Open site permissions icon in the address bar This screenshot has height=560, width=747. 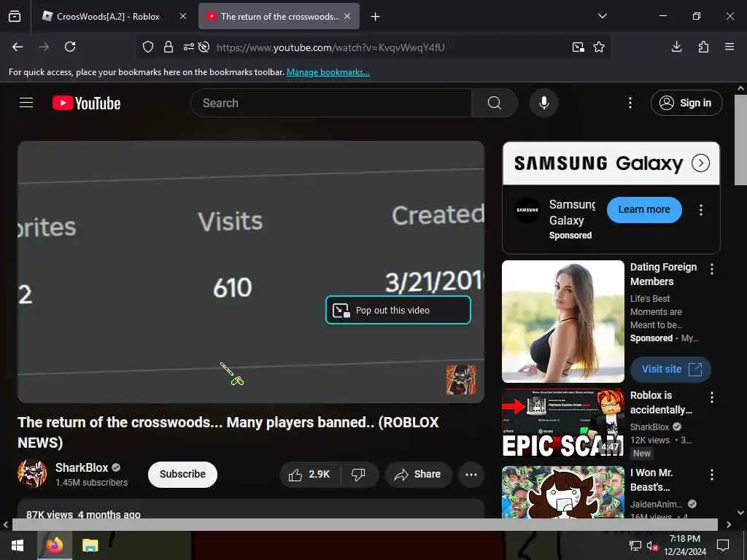189,47
